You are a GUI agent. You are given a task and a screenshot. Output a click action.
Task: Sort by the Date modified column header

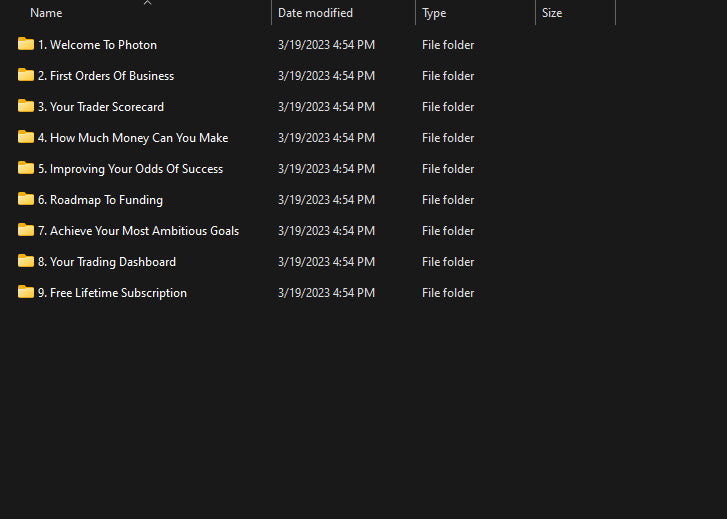[x=315, y=13]
